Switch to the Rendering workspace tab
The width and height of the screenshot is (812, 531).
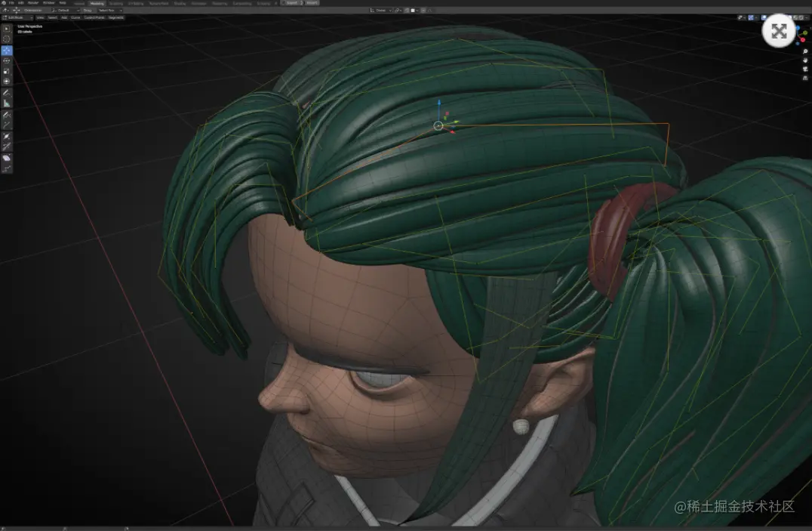220,3
